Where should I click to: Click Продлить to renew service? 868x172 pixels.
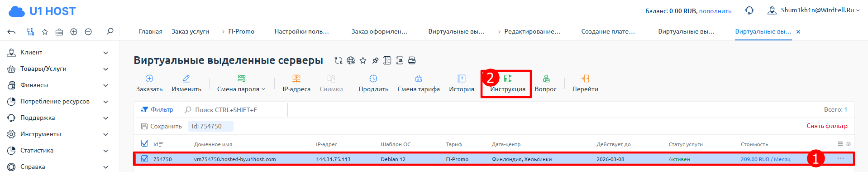click(373, 84)
